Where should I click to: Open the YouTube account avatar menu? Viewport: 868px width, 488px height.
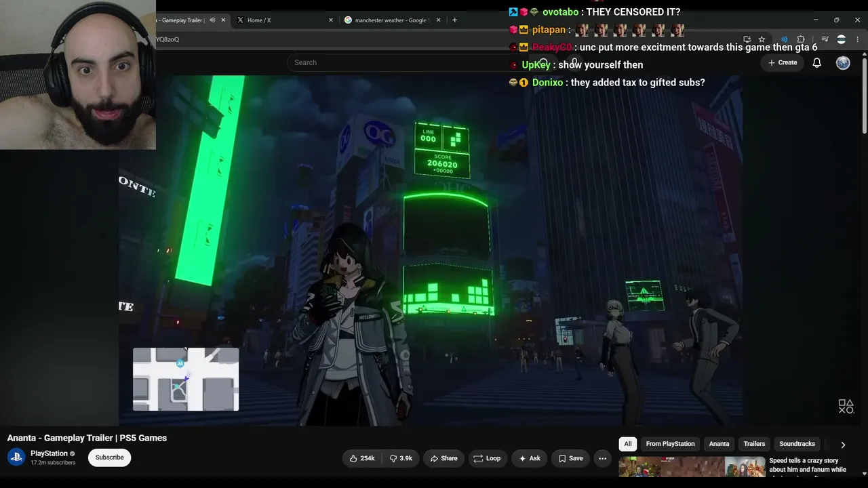pos(843,62)
